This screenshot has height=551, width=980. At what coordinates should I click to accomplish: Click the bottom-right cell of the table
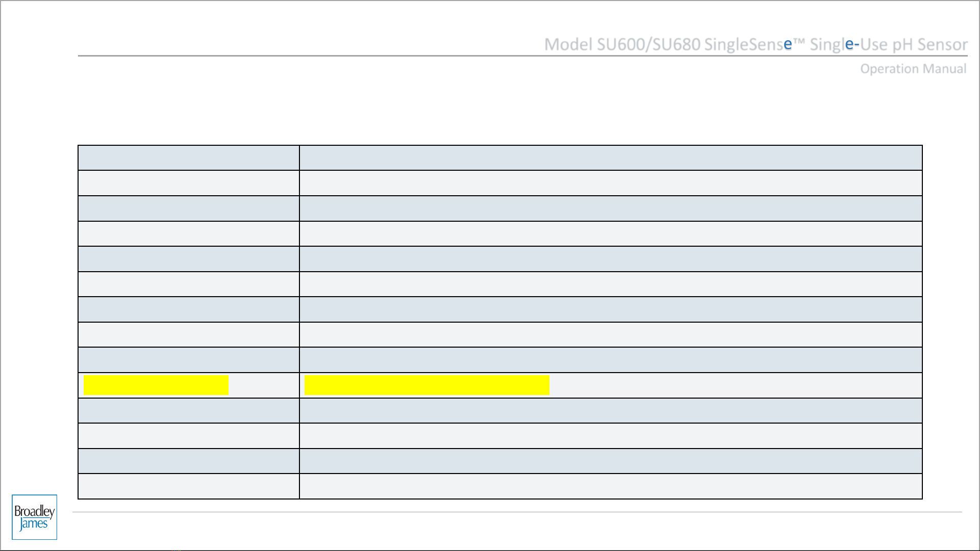610,486
